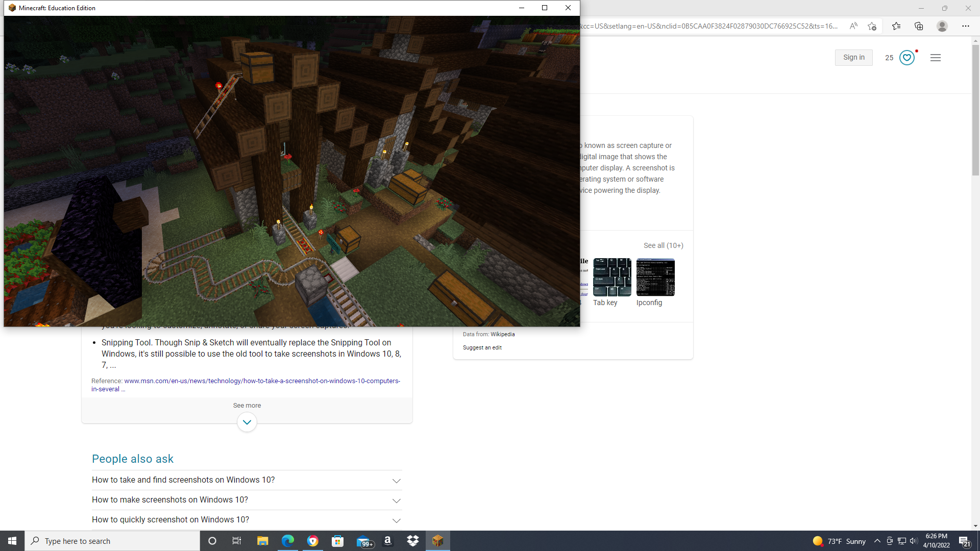Open the Bing hamburger menu
Viewport: 980px width, 551px height.
[936, 58]
